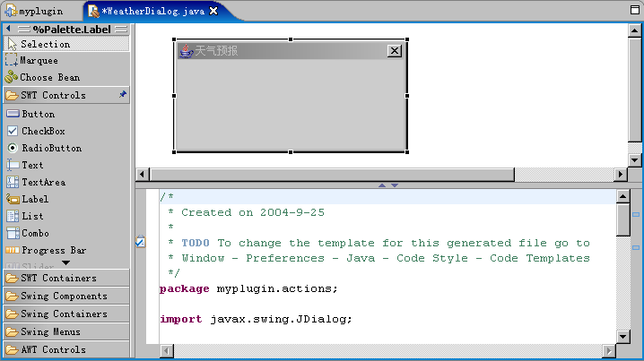Click the design canvas horizontal scrollbar thumb
Image resolution: width=644 pixels, height=361 pixels.
tap(333, 175)
